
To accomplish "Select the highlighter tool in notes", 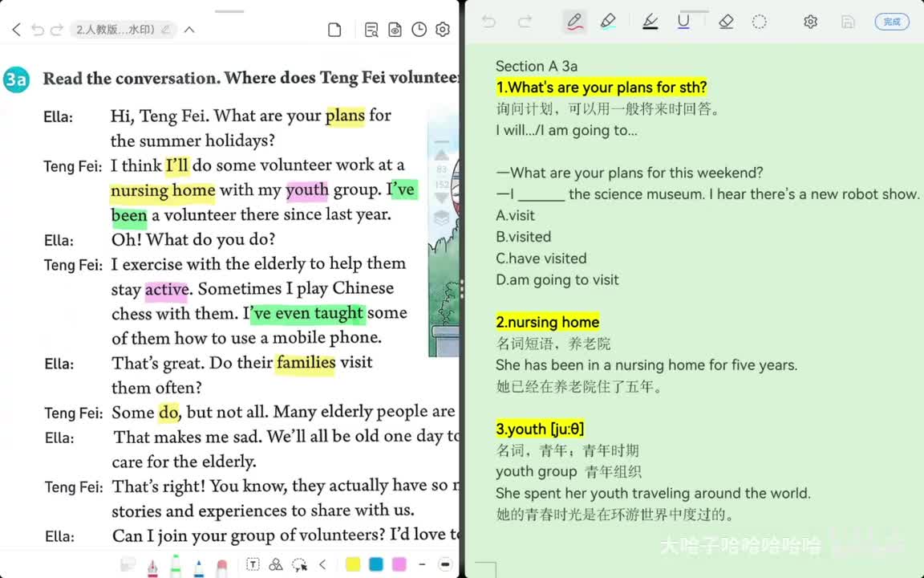I will pyautogui.click(x=608, y=22).
